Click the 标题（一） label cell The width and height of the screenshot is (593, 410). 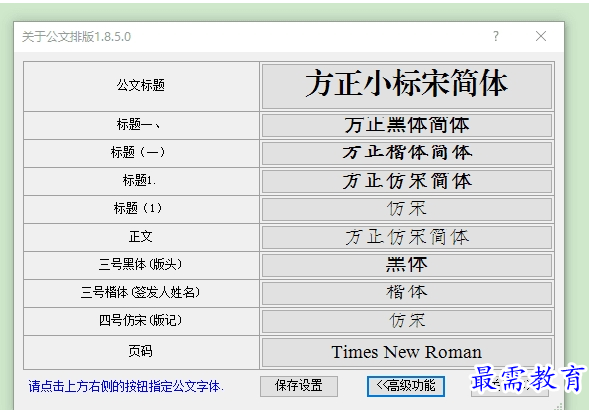pos(141,153)
